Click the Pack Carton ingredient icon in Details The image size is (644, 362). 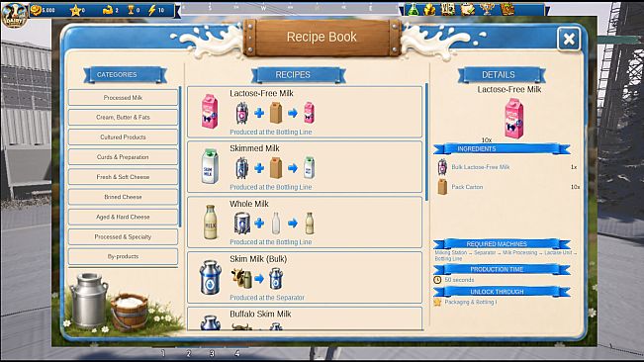pos(442,187)
